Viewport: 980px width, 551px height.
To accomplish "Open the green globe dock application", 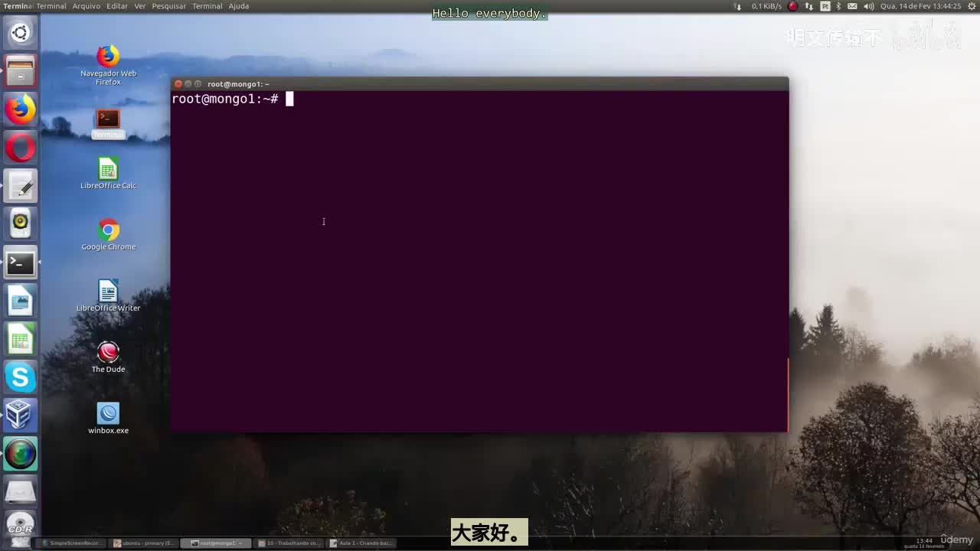I will (x=20, y=454).
